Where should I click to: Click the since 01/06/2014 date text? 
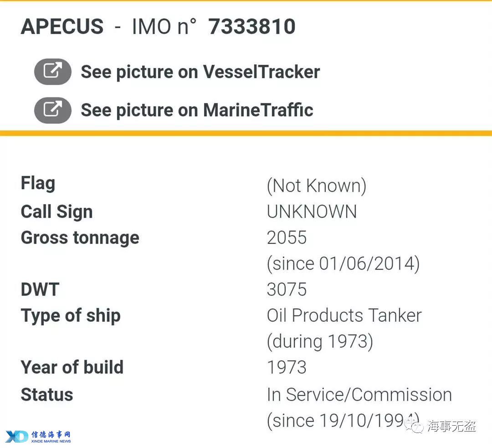tap(343, 264)
